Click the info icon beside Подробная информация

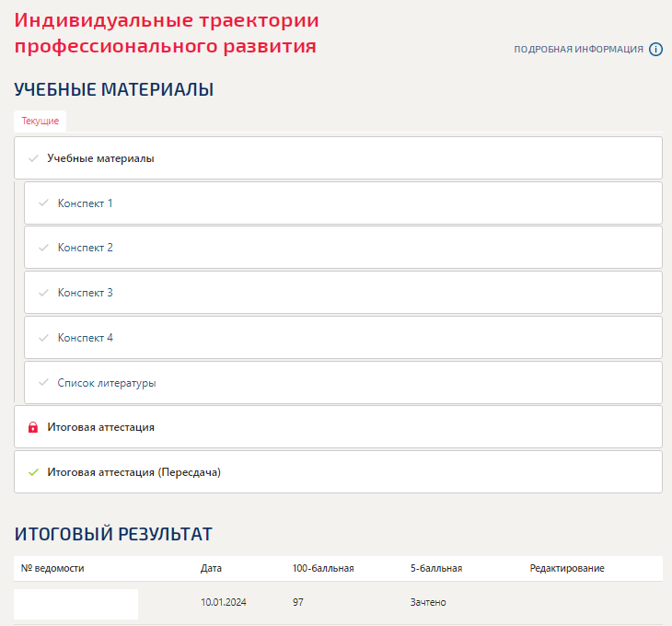point(655,50)
